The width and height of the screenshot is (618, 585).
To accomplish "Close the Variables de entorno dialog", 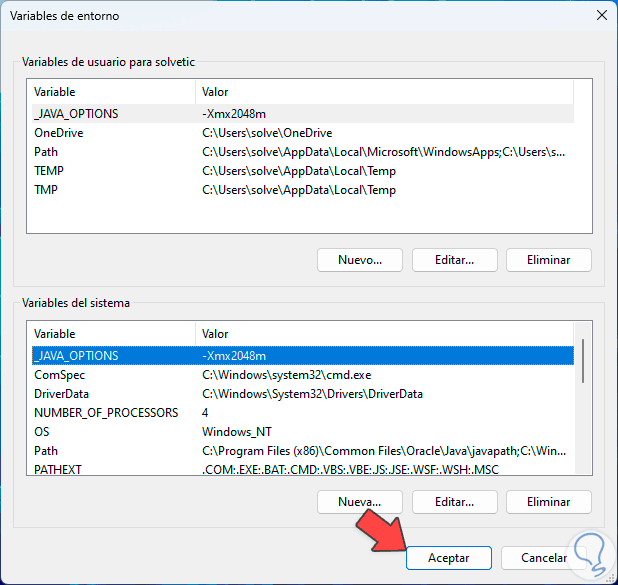I will 600,16.
